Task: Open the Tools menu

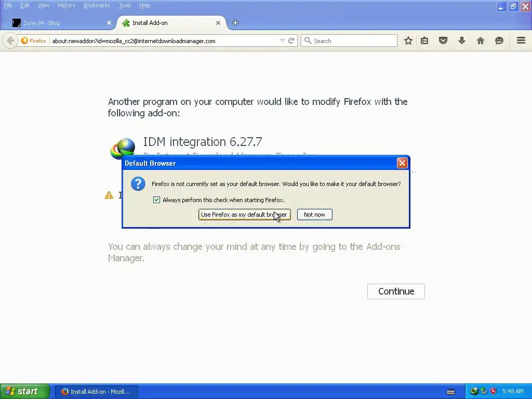Action: click(x=125, y=5)
